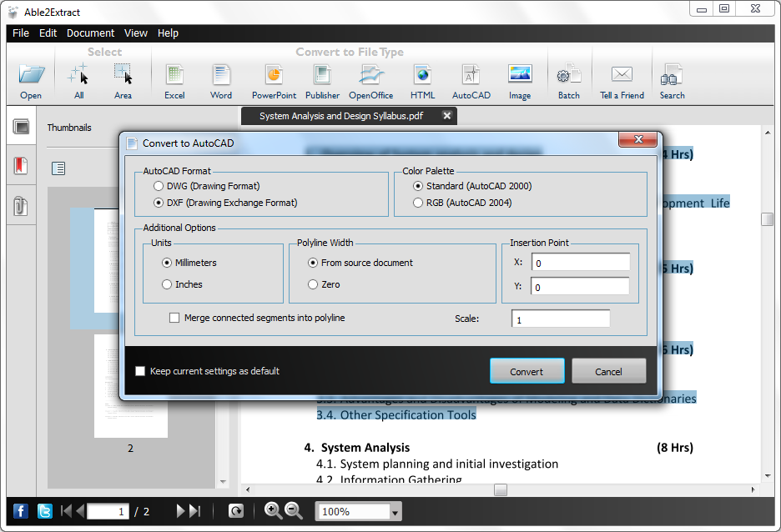Go to last page button
781x532 pixels.
click(195, 511)
